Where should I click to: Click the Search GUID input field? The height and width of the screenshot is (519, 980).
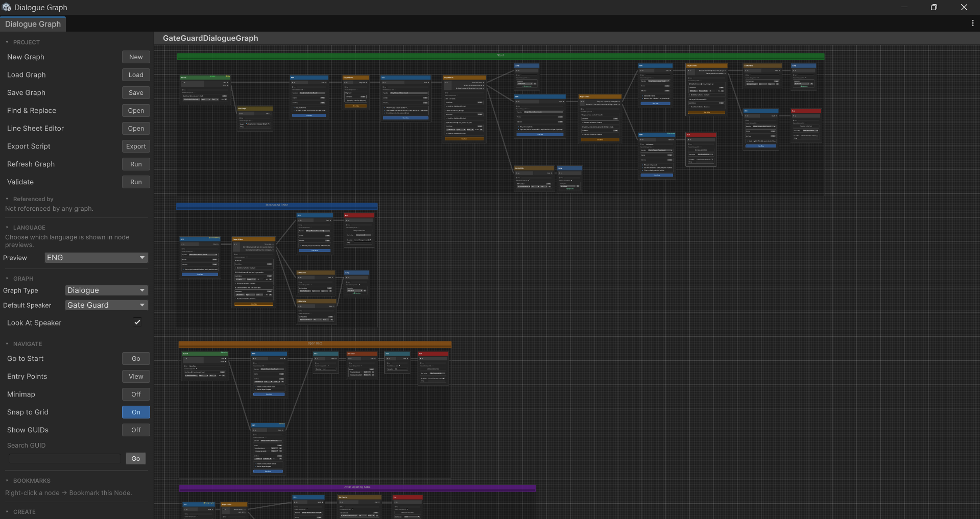pos(65,459)
